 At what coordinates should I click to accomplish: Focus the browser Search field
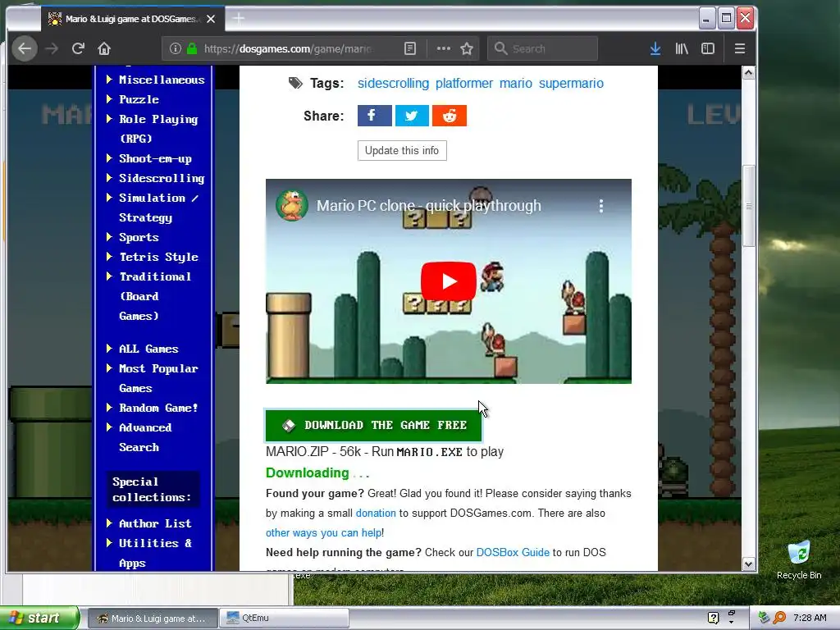click(543, 48)
